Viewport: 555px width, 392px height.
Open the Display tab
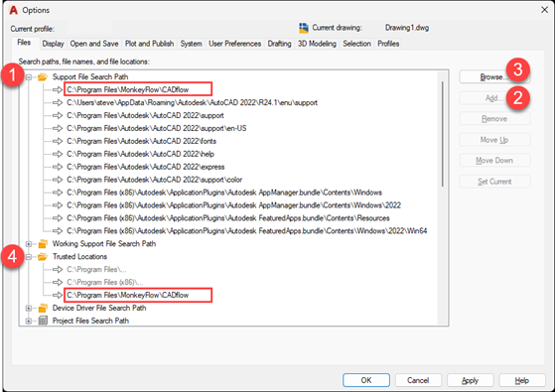pos(53,44)
